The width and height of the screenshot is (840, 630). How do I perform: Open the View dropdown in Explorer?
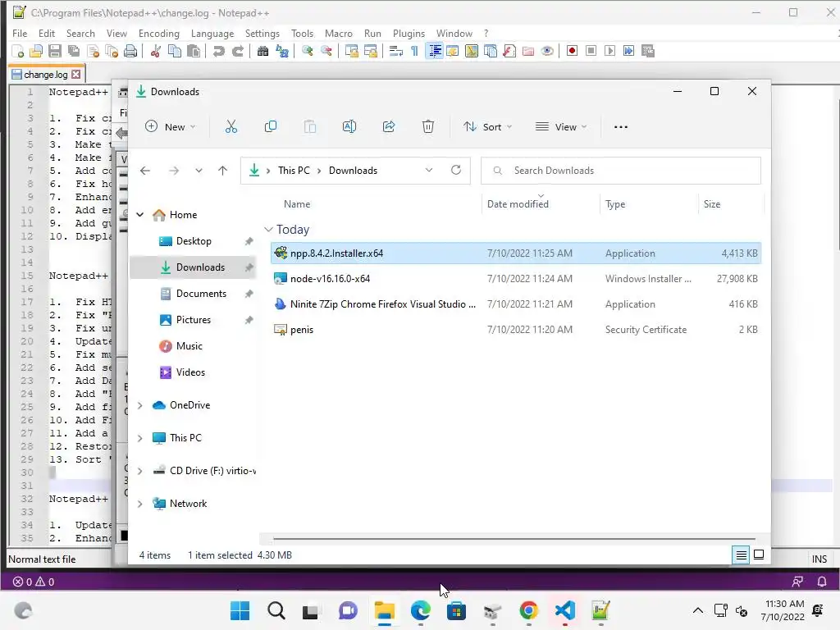561,127
